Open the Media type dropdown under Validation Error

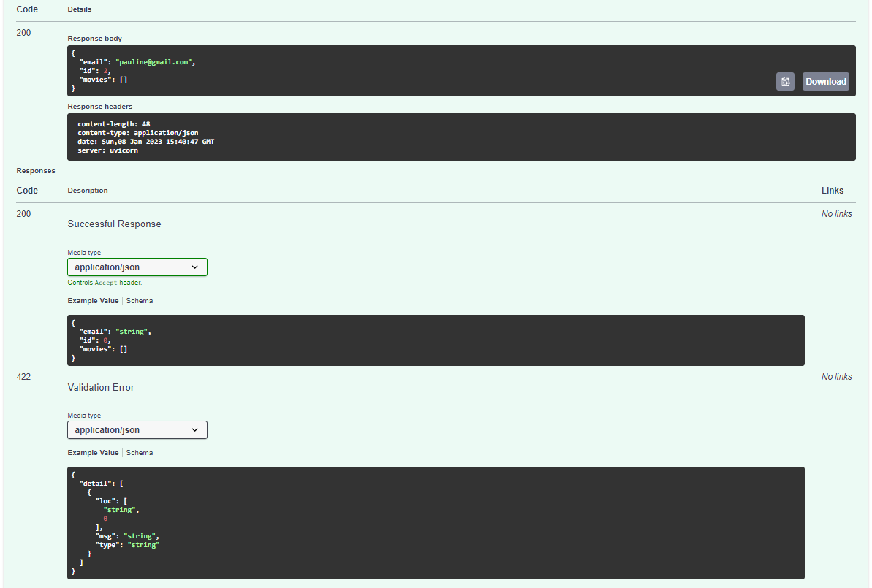tap(137, 429)
